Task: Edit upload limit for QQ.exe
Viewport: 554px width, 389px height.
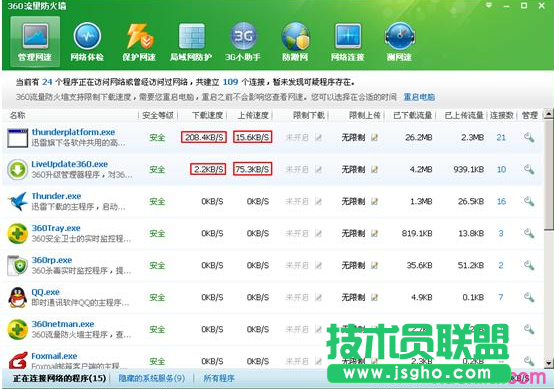Action: coord(375,297)
